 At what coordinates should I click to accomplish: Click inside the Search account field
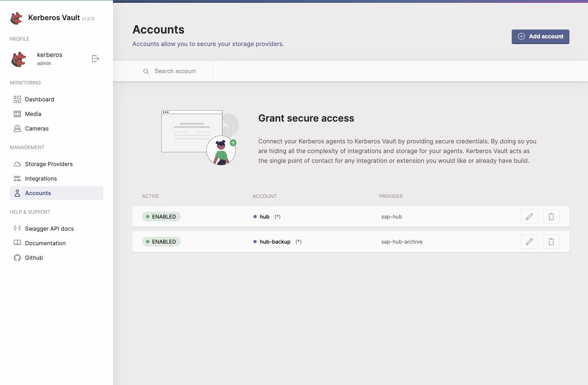tap(175, 71)
